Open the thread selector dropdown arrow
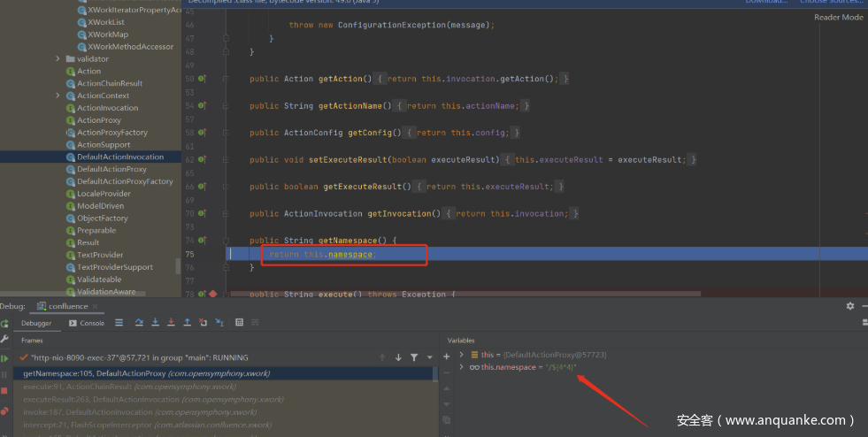Screen dimensions: 868x437 [430, 357]
